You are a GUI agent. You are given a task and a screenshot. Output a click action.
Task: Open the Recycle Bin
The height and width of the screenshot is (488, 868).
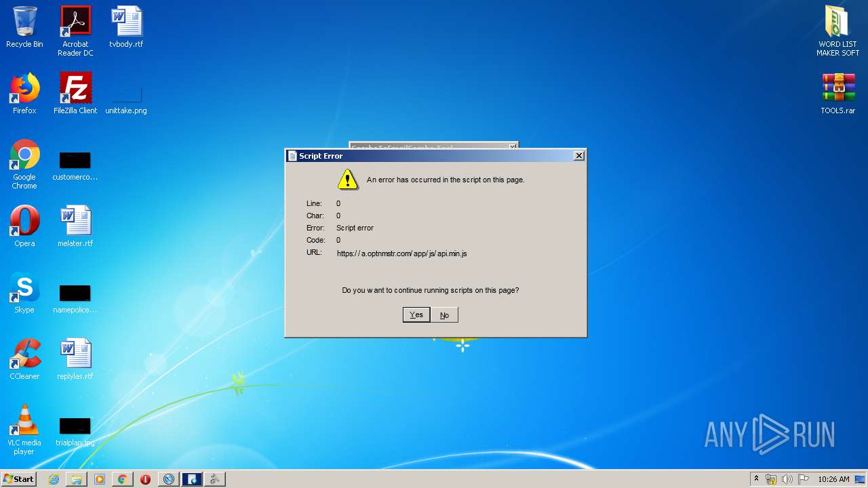coord(24,27)
